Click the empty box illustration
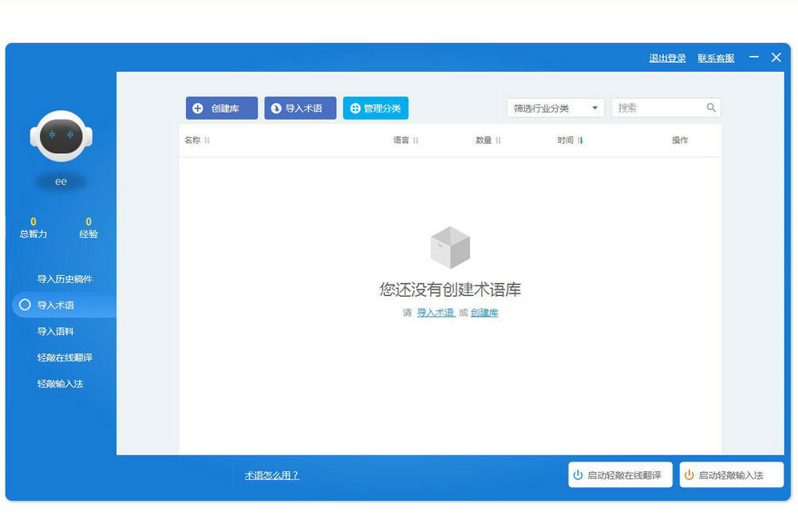 pyautogui.click(x=450, y=247)
